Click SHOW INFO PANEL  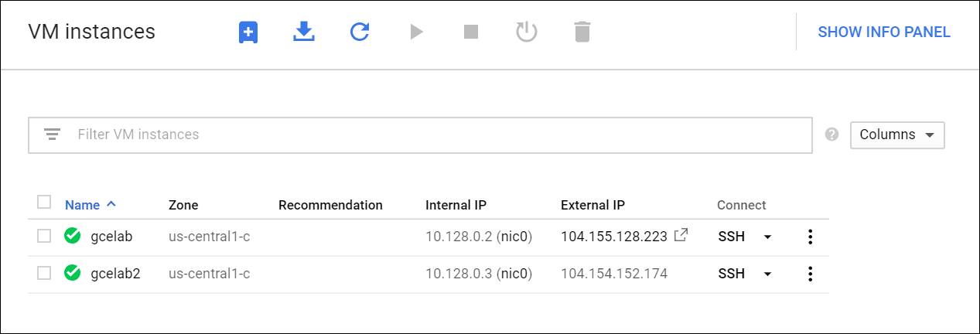(883, 32)
